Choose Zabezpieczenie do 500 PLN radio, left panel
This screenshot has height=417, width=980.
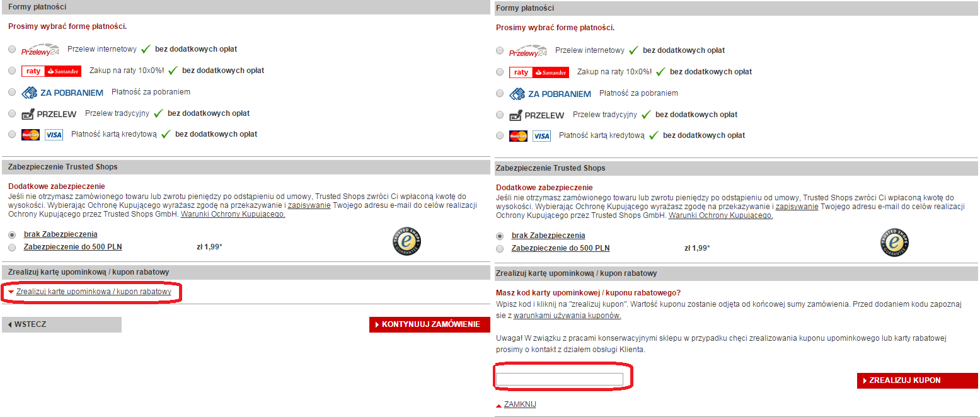(12, 247)
